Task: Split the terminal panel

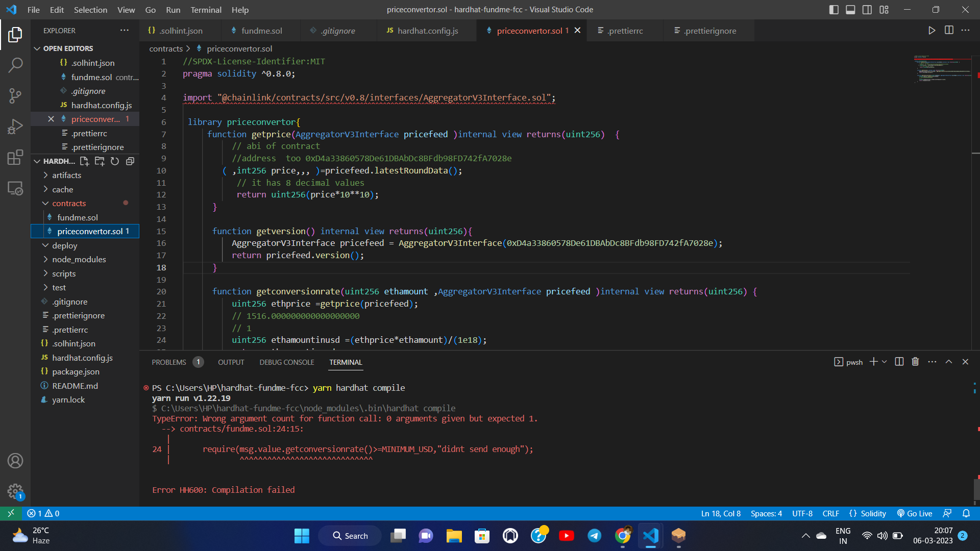Action: (899, 362)
